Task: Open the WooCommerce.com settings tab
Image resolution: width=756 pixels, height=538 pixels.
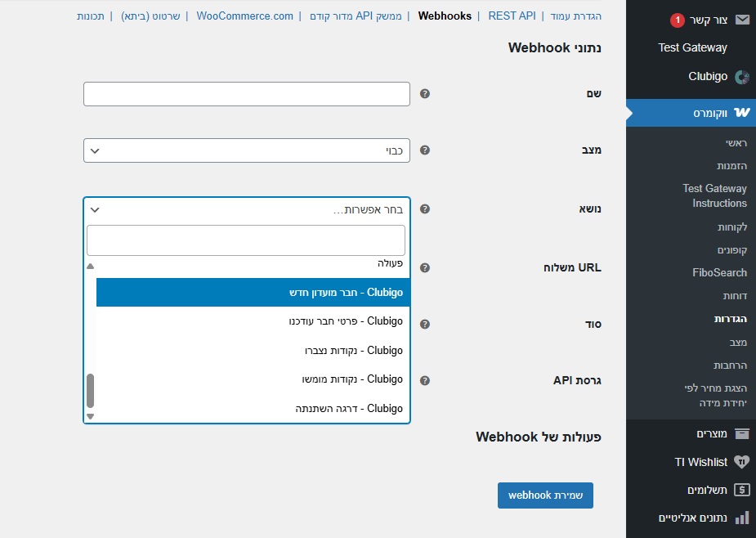Action: click(244, 16)
